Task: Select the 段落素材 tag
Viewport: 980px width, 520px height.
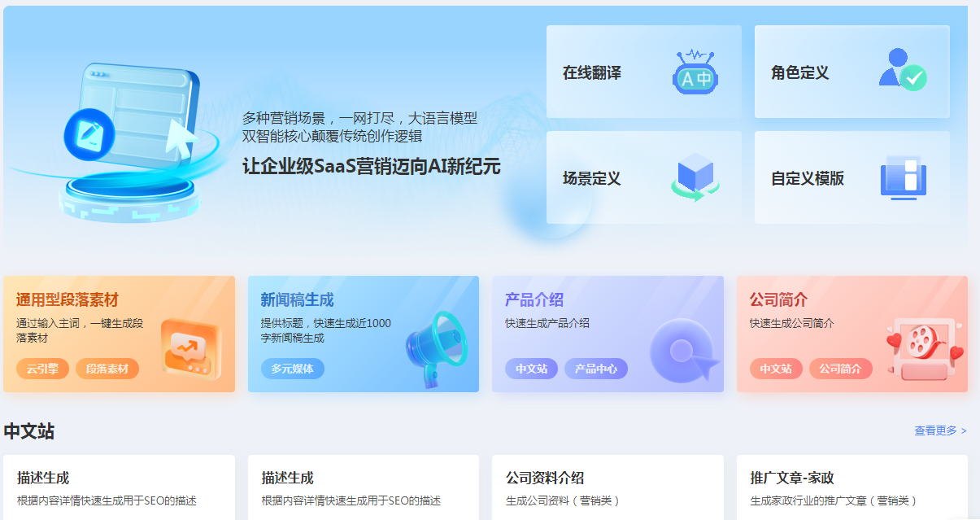Action: (107, 369)
